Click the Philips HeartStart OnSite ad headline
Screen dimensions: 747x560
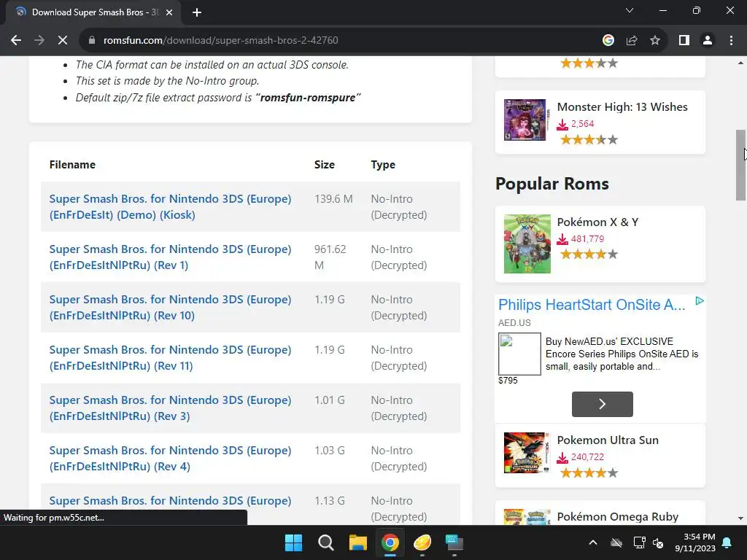(x=592, y=305)
